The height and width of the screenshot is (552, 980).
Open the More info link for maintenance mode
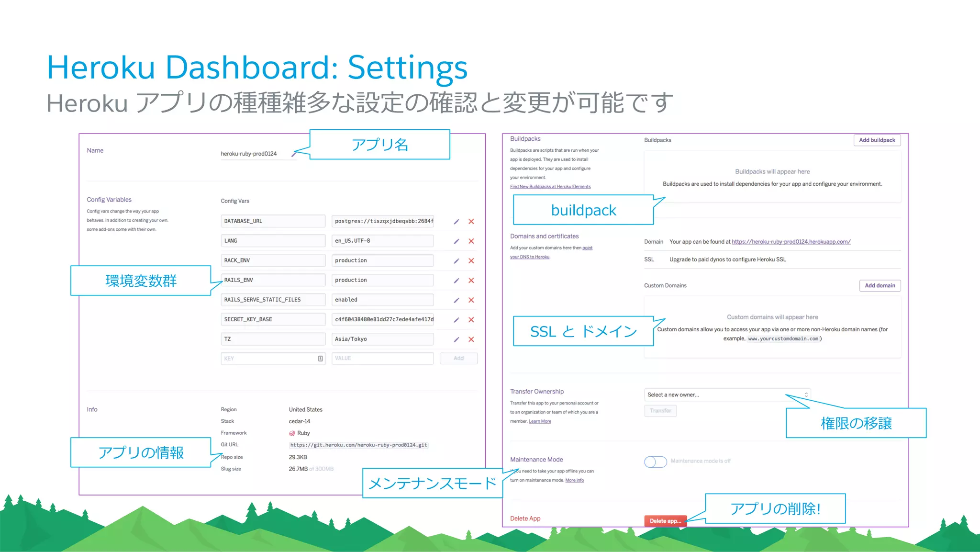tap(574, 480)
